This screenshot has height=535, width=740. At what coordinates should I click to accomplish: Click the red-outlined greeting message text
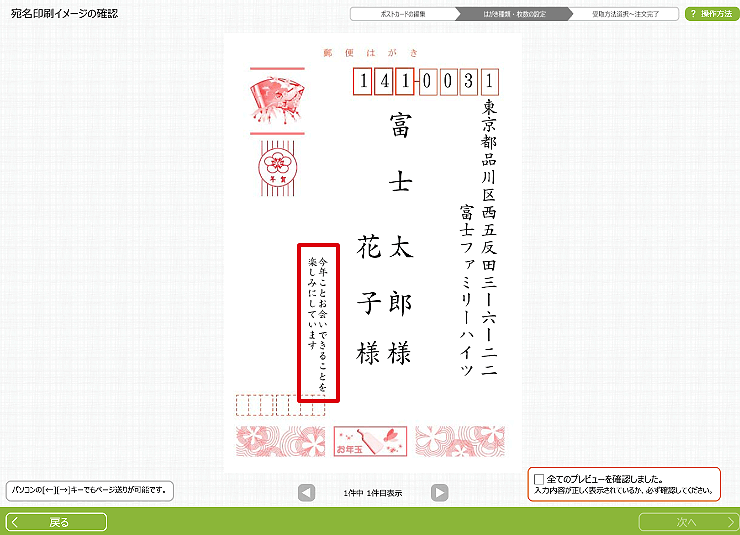[x=320, y=321]
